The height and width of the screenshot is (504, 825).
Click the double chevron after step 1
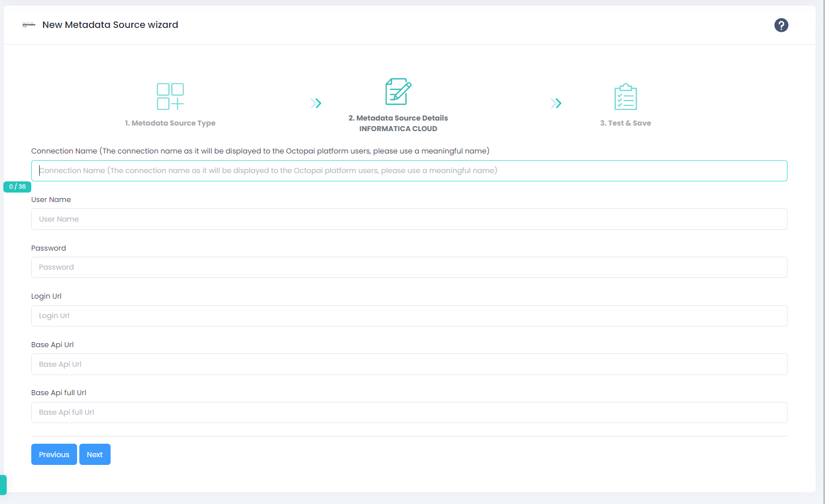pyautogui.click(x=316, y=103)
